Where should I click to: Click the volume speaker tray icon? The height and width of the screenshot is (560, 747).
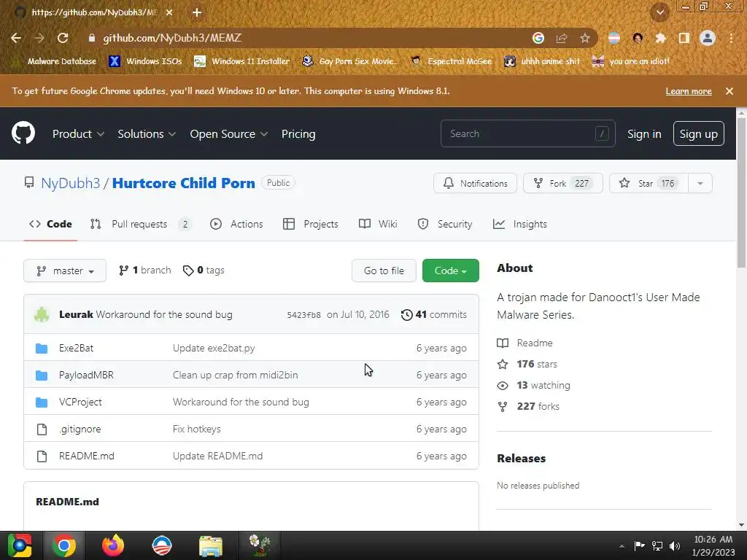(675, 545)
